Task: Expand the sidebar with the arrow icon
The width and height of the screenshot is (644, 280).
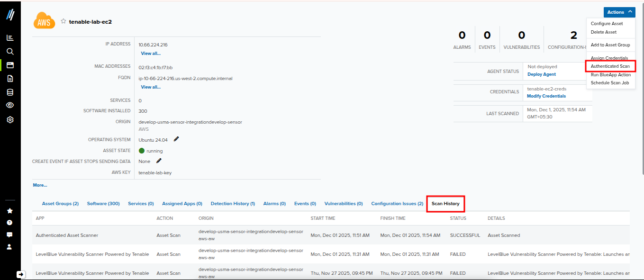Action: (21, 274)
